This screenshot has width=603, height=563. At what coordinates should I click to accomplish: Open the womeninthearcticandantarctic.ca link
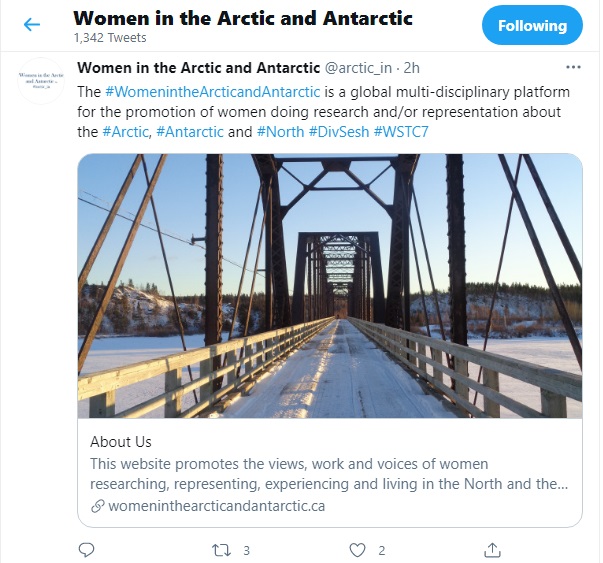[215, 506]
